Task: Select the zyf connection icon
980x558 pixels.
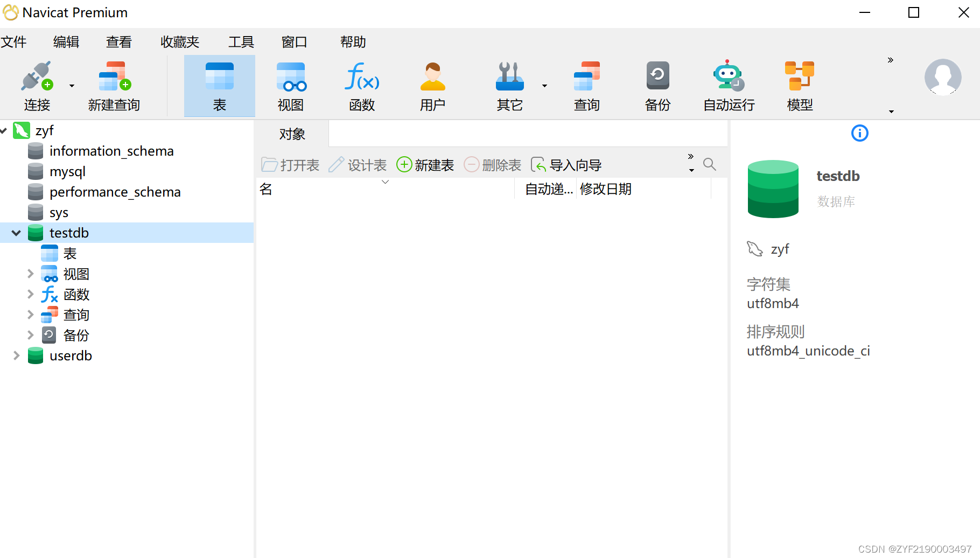Action: (21, 130)
